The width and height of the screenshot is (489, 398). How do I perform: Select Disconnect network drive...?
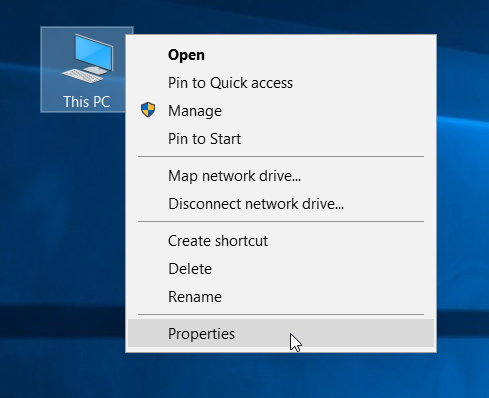[x=281, y=204]
